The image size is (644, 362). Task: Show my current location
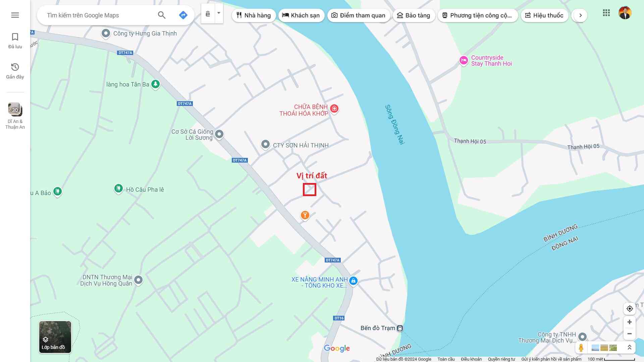click(630, 309)
